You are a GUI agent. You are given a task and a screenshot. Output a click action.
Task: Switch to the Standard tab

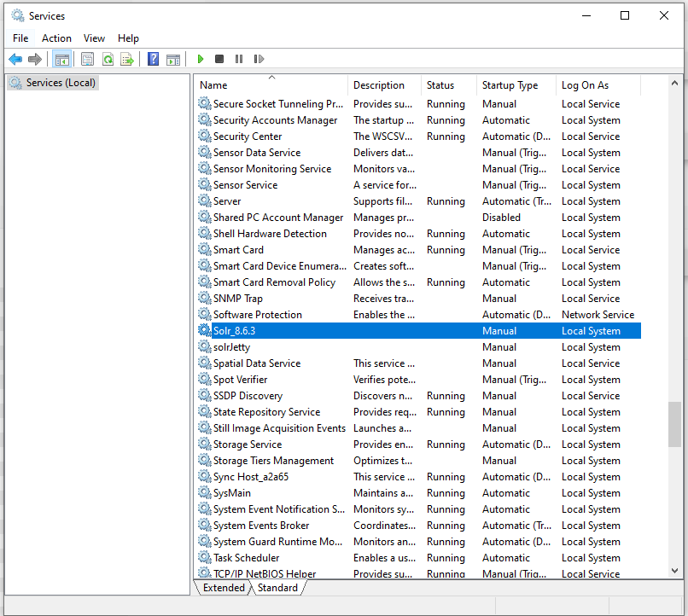(277, 588)
